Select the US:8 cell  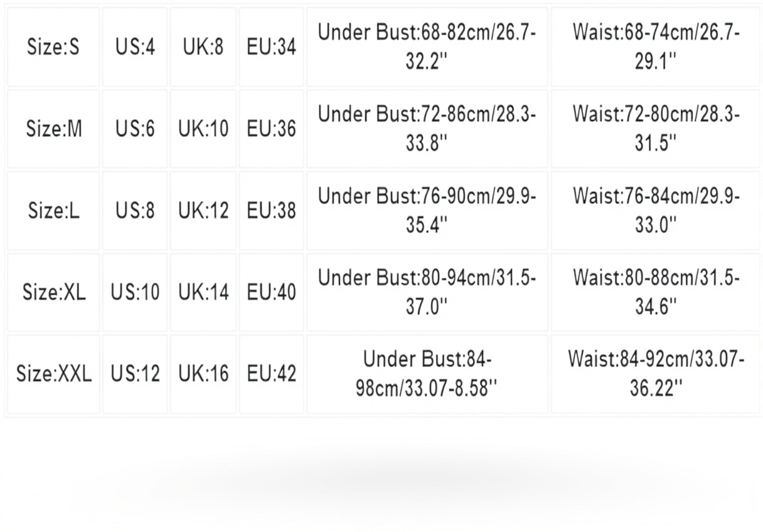tap(135, 210)
